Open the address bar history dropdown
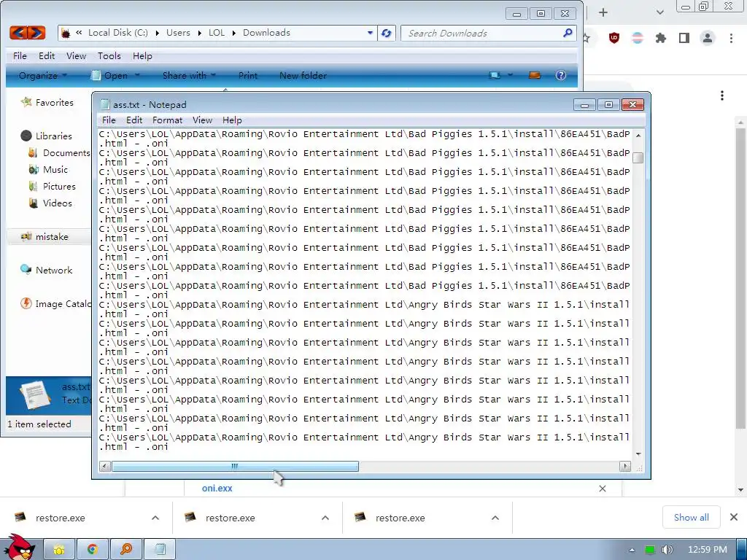This screenshot has width=747, height=560. [370, 33]
